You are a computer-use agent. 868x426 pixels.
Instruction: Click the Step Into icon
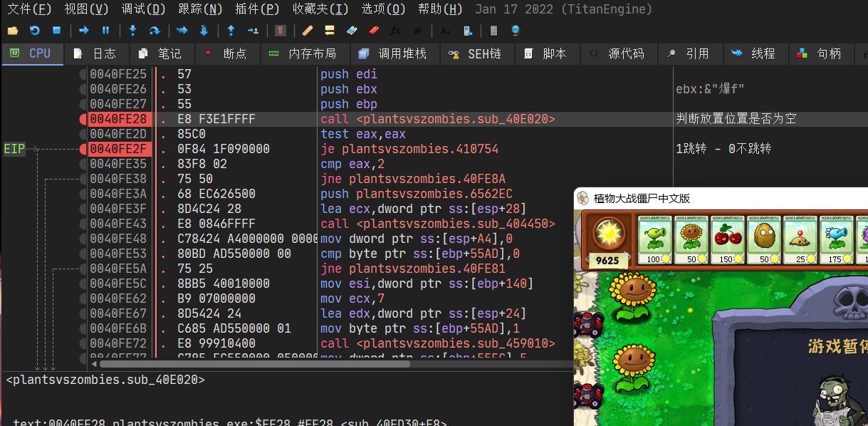[132, 31]
